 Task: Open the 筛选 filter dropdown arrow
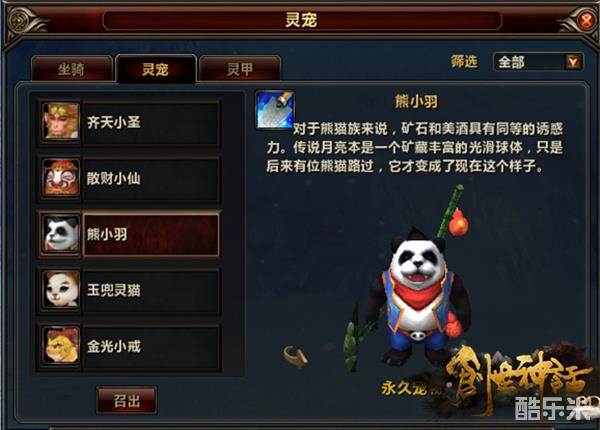click(x=573, y=62)
